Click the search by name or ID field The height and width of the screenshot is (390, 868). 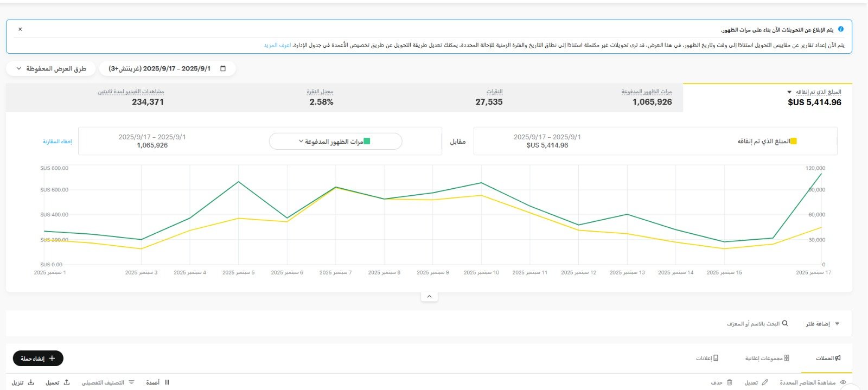click(x=754, y=324)
